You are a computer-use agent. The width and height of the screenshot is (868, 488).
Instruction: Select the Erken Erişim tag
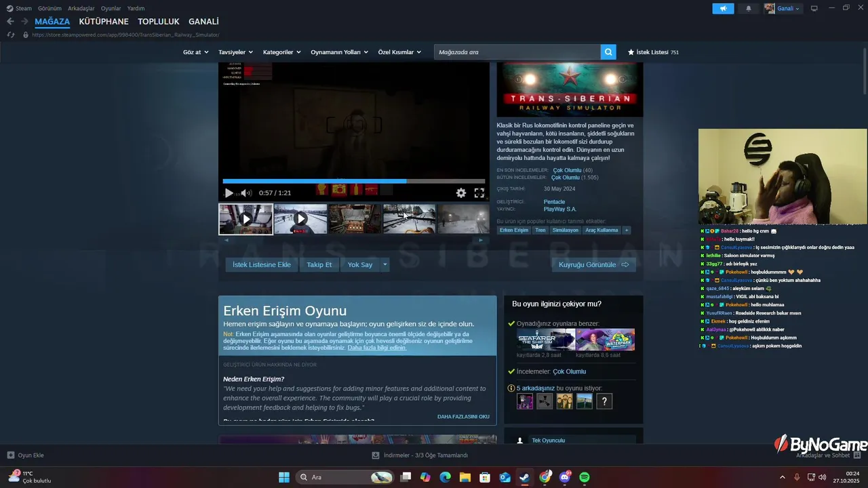514,230
